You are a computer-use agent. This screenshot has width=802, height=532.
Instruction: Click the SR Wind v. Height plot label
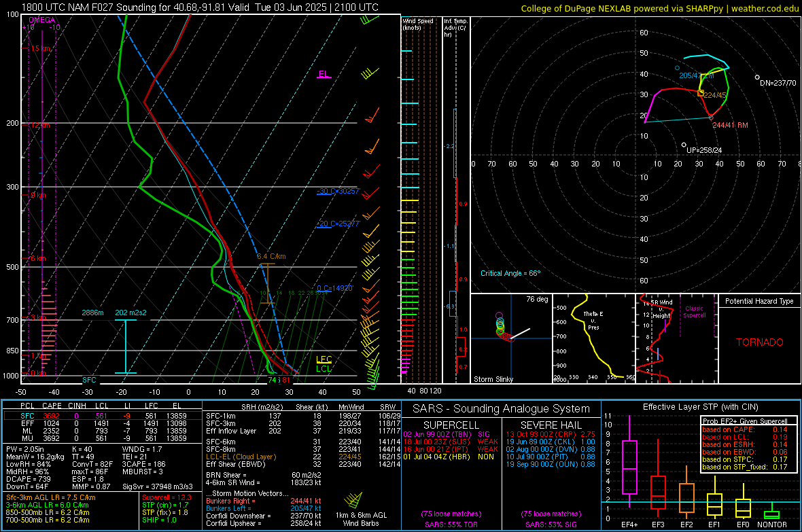(x=661, y=309)
